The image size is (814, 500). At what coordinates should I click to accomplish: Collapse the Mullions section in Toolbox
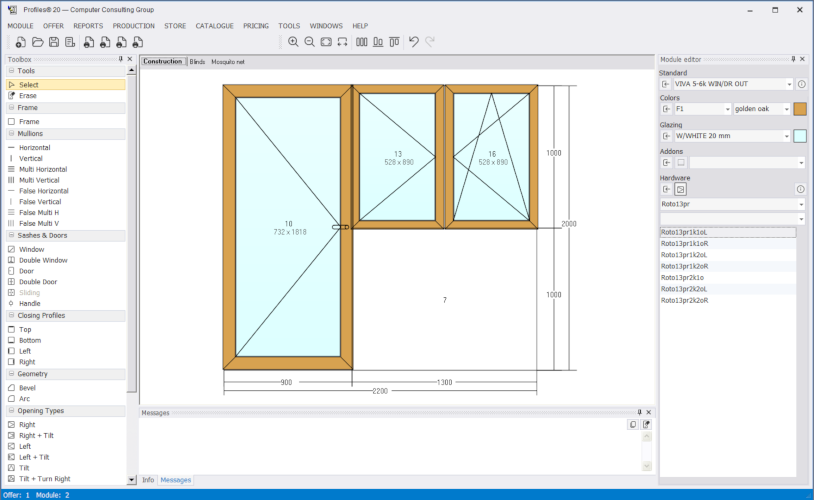(x=11, y=133)
